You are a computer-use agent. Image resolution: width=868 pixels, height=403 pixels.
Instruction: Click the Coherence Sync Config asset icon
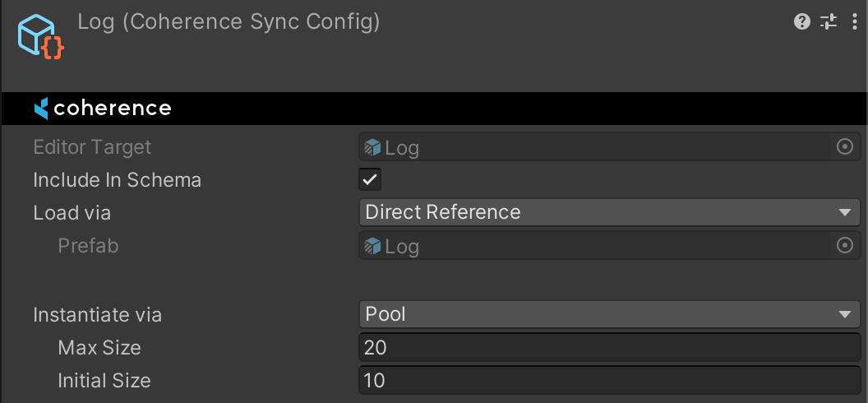[40, 37]
